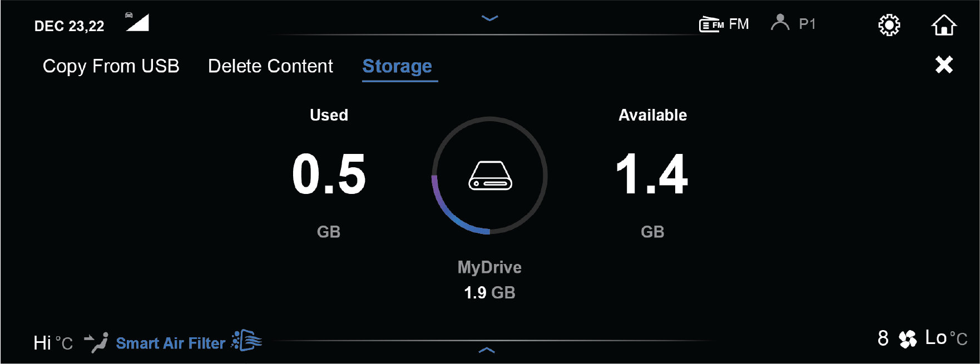Tap the Hi °C left temperature
Viewport: 980px width, 364px height.
[53, 343]
